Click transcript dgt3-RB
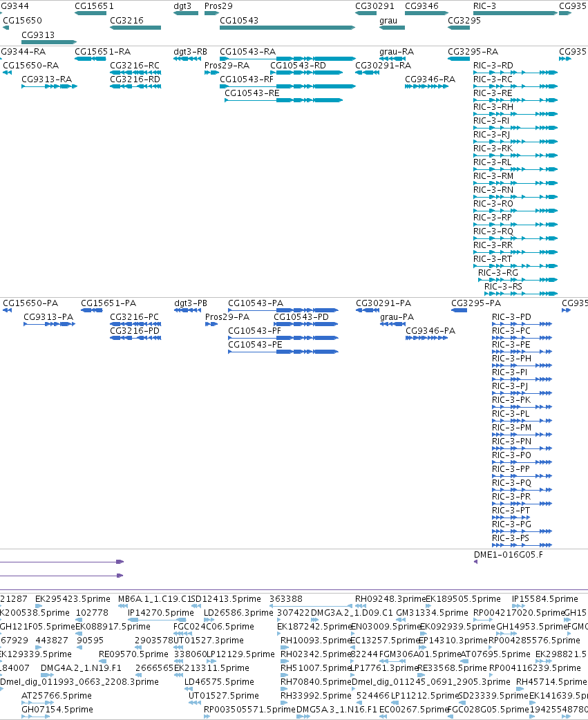The height and width of the screenshot is (720, 588). pos(191,52)
